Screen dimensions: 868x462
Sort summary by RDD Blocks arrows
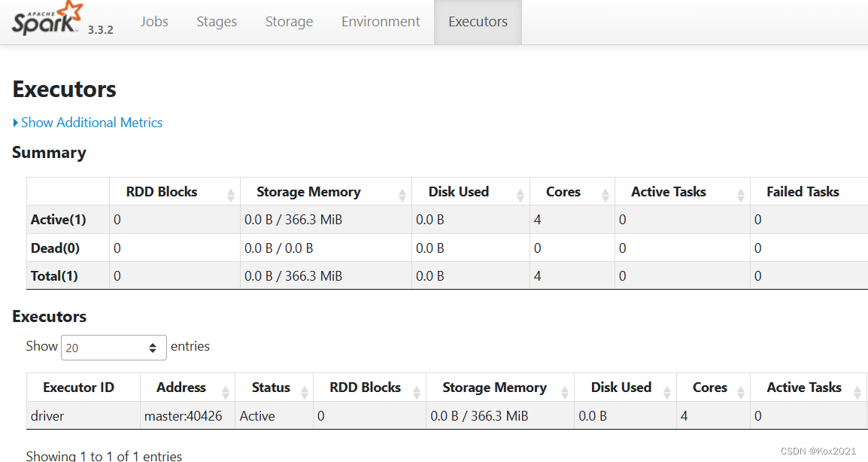[231, 195]
